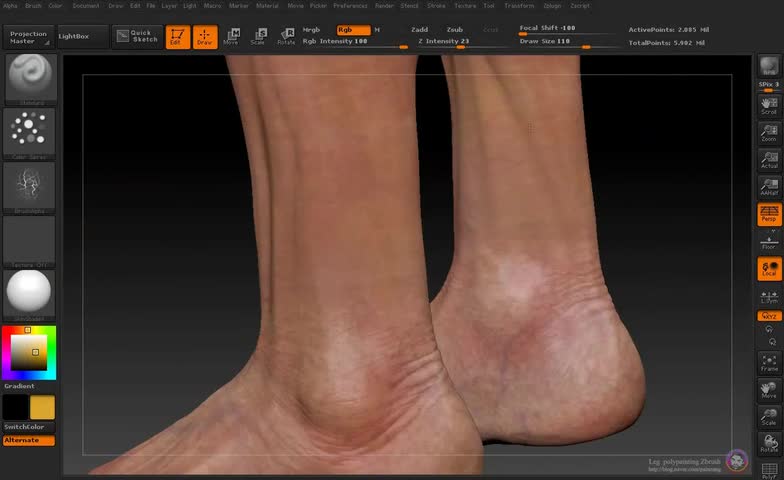
Task: Select the yellow main color swatch
Action: point(42,407)
